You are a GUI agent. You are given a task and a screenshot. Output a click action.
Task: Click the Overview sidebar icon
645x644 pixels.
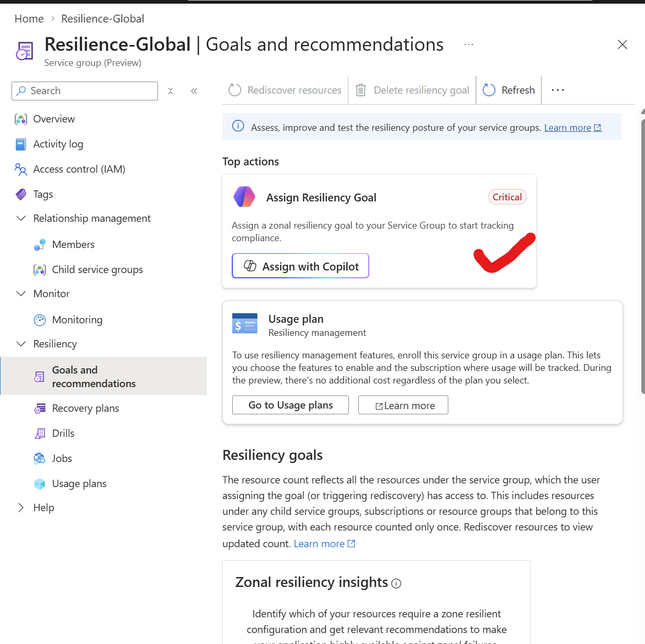21,119
